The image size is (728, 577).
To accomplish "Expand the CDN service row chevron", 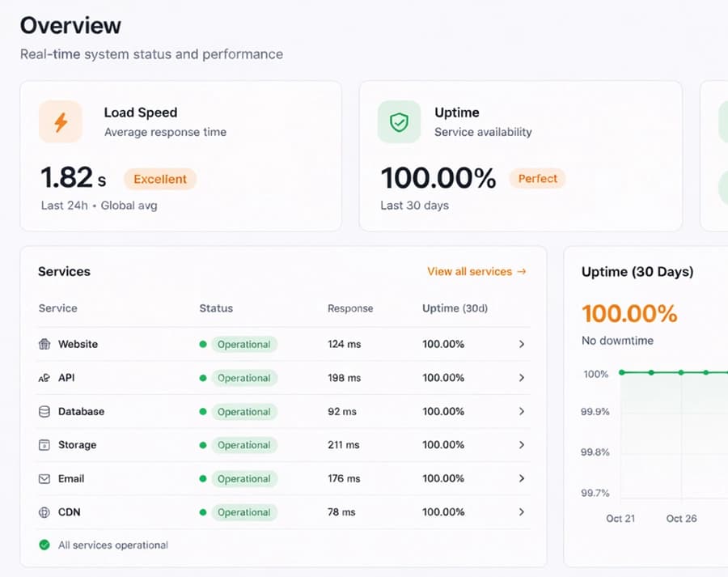I will pos(523,512).
